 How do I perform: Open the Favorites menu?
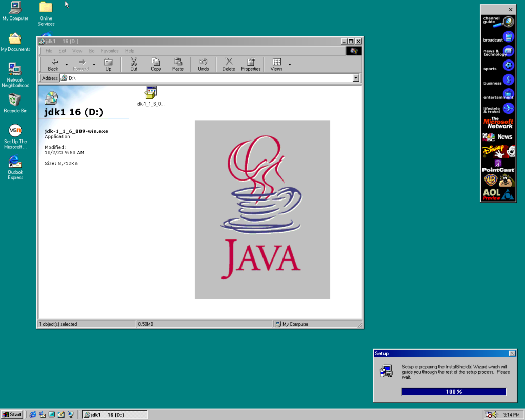tap(110, 51)
